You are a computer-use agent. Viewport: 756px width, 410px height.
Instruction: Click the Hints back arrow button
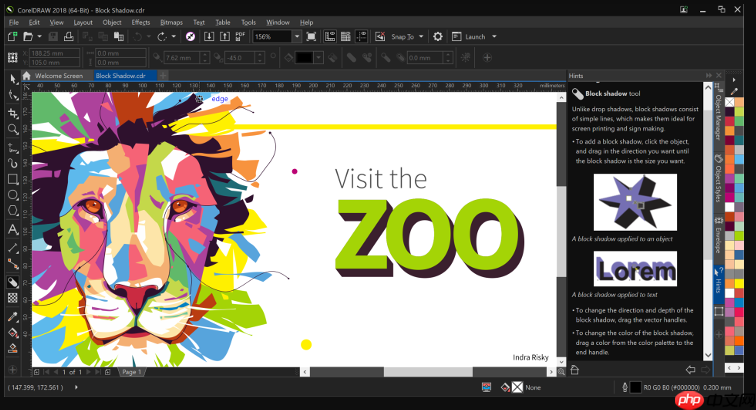690,370
